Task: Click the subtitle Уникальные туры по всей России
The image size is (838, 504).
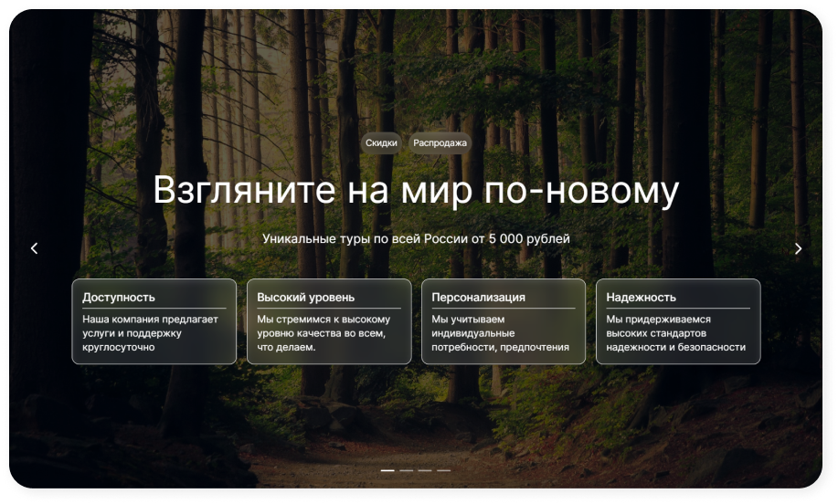Action: (x=416, y=238)
